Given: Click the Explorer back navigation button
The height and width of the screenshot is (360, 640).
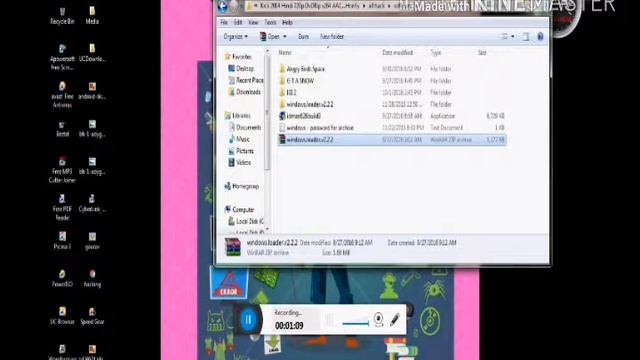Looking at the screenshot, I should [x=223, y=6].
